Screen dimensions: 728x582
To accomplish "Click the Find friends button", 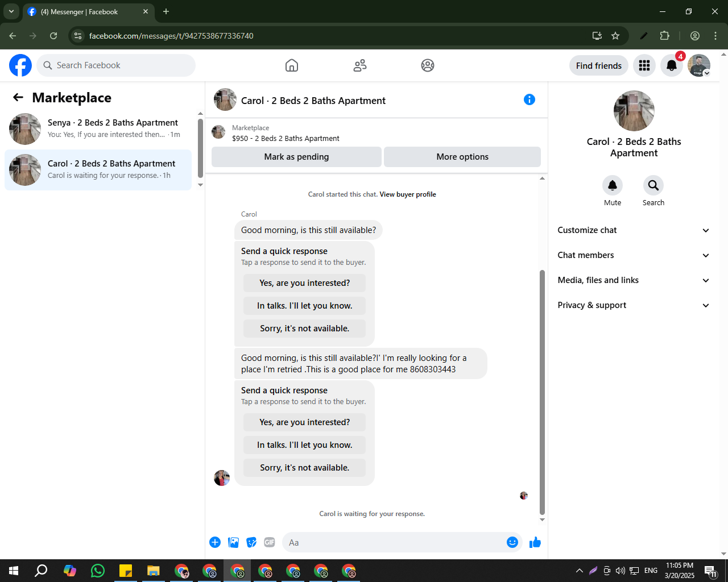I will pyautogui.click(x=599, y=65).
